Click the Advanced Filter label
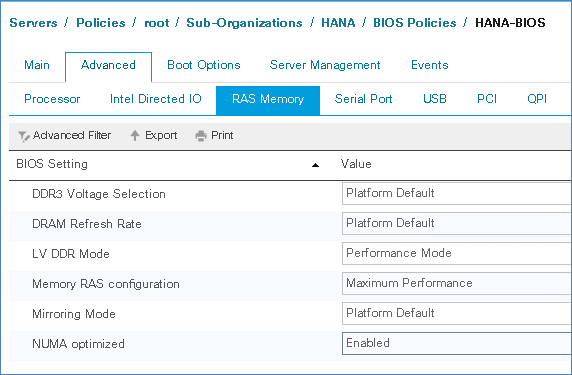The height and width of the screenshot is (375, 572). click(72, 135)
